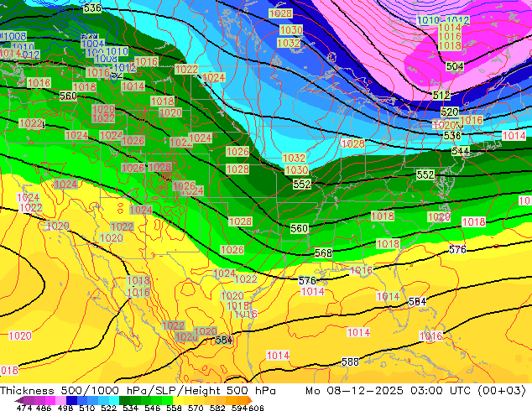Click the dark blue swatch in the legend
This screenshot has width=532, height=411.
tap(71, 400)
